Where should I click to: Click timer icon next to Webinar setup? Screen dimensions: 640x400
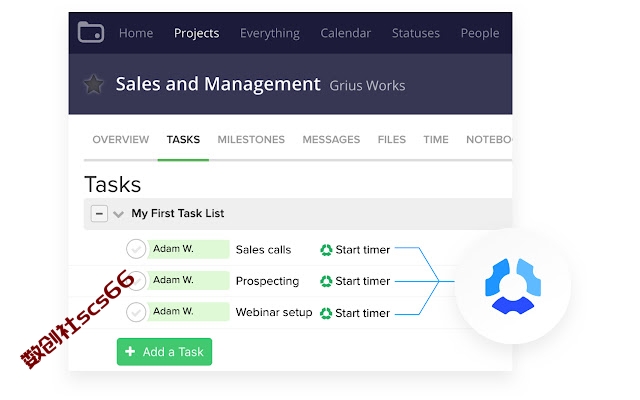pos(326,313)
